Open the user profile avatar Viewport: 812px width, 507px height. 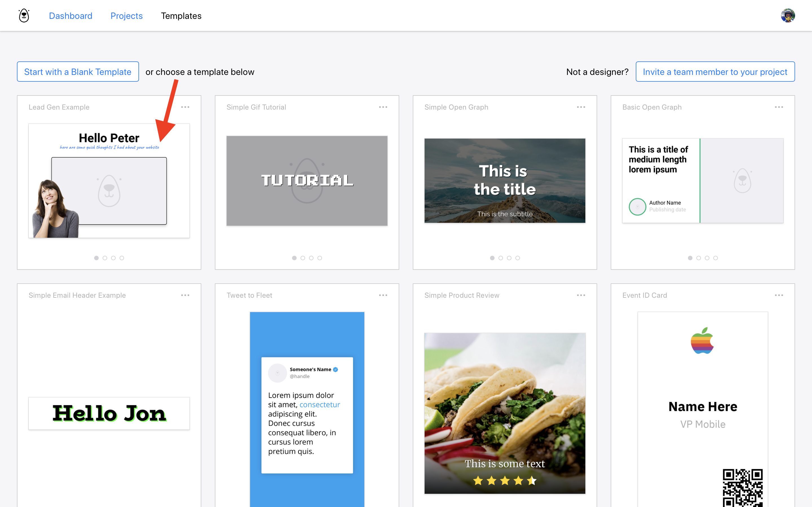coord(787,16)
